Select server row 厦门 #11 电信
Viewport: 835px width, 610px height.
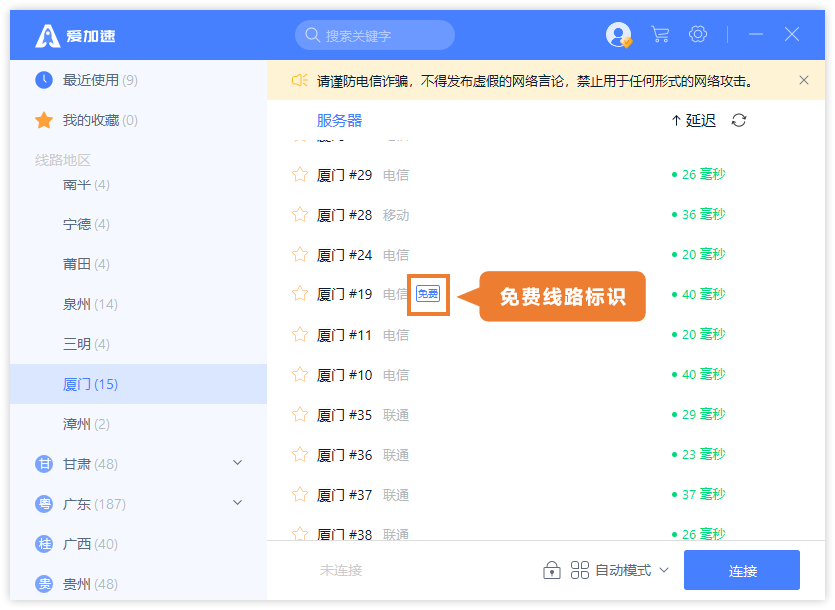(x=546, y=335)
